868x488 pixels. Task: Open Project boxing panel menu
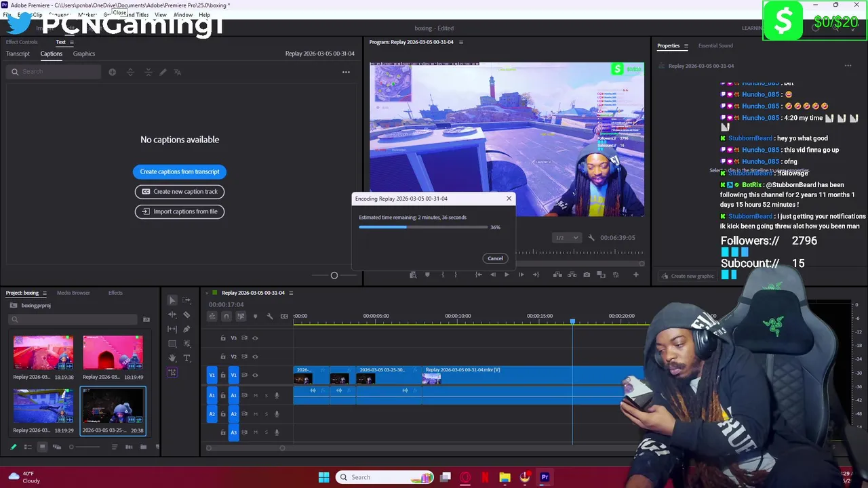(45, 293)
